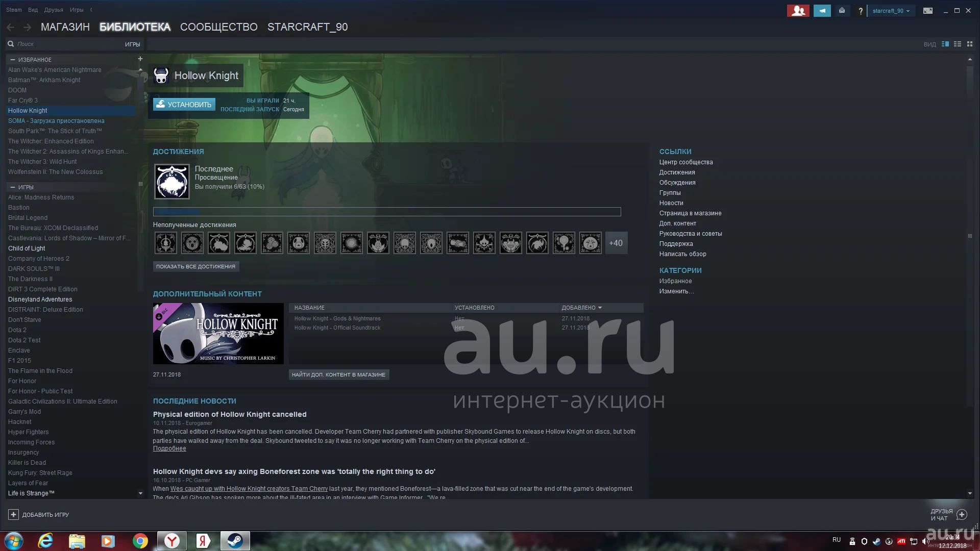The height and width of the screenshot is (551, 980).
Task: Open the STARCRAFT_90 profile tab
Action: [x=308, y=27]
